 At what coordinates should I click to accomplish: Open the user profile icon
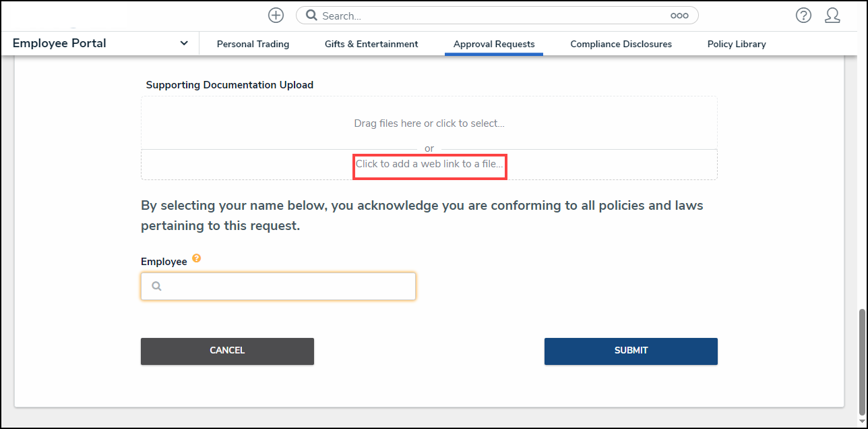832,16
